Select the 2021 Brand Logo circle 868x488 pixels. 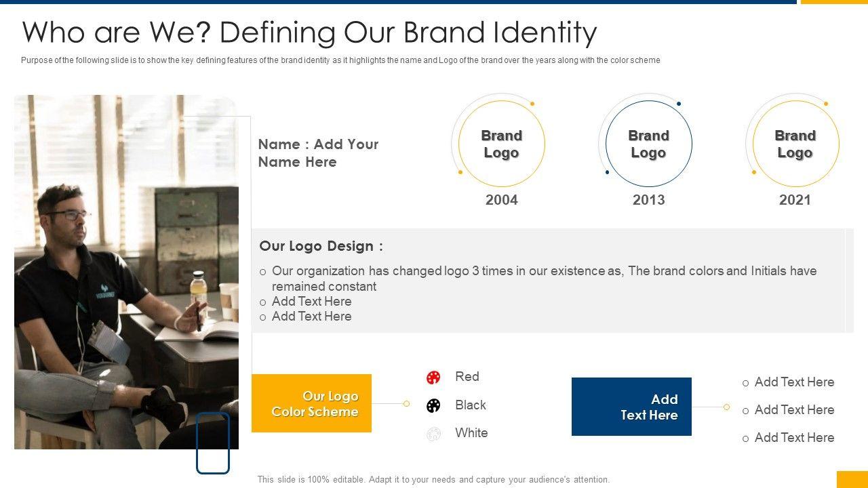795,144
